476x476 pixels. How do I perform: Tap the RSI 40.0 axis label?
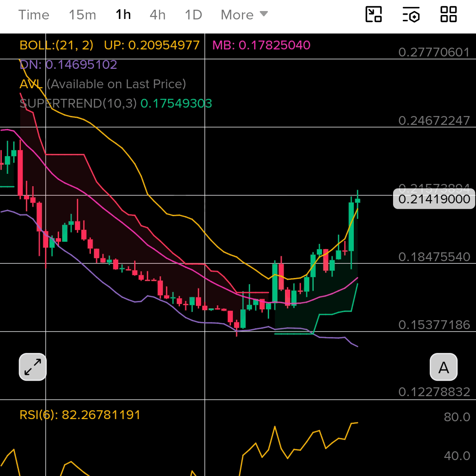point(457,456)
